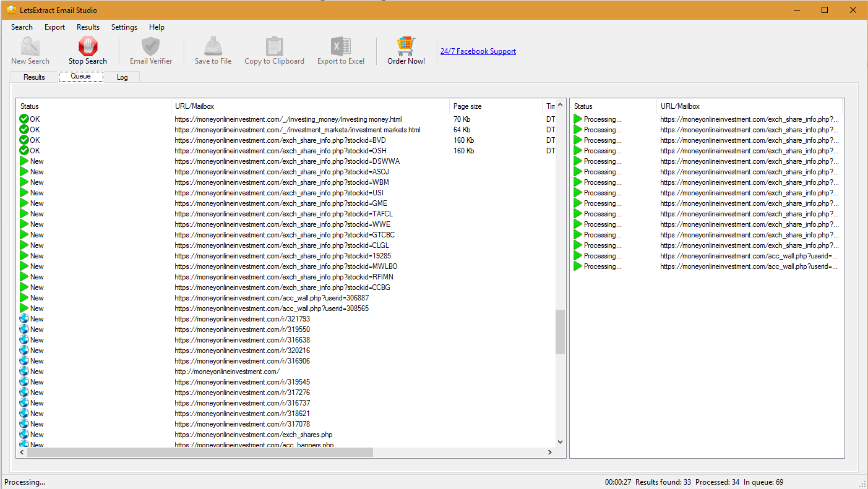
Task: Click the scroll down arrow of the queue list
Action: 561,442
